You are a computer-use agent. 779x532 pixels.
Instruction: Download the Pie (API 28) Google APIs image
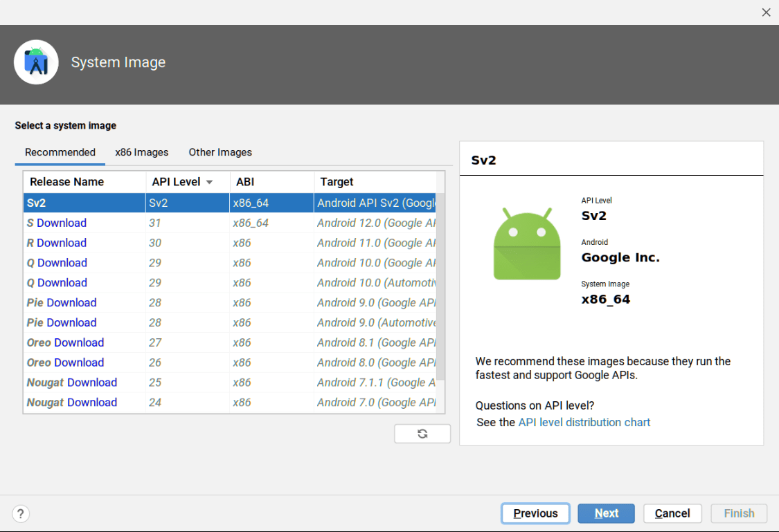(70, 302)
